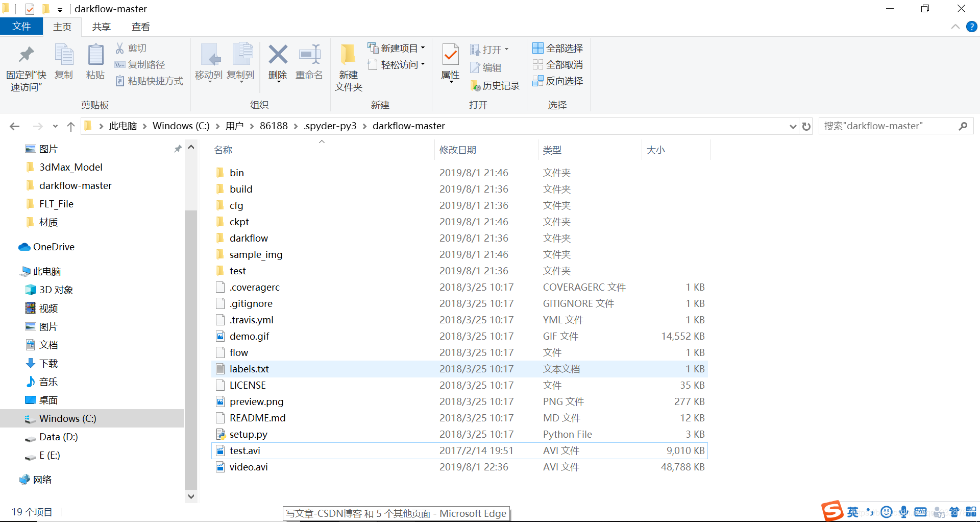This screenshot has height=522, width=980.
Task: Click the Move to (移动到) icon
Action: click(209, 55)
